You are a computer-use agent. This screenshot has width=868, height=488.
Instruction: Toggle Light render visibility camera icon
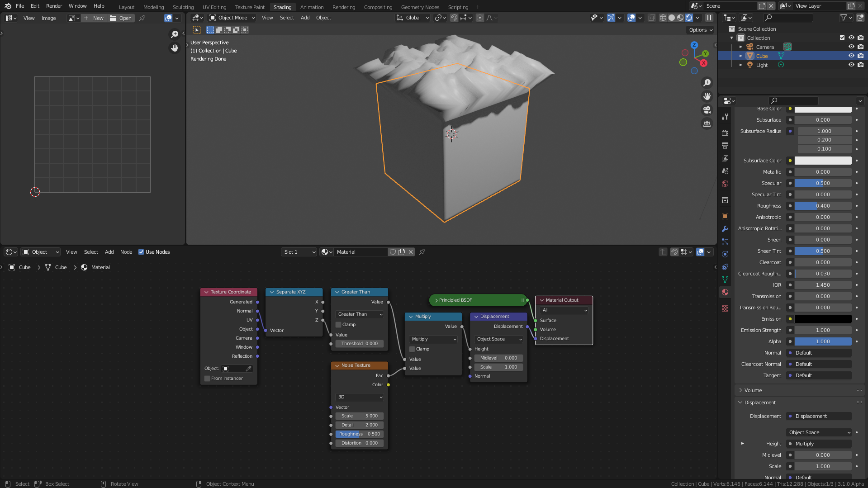860,65
